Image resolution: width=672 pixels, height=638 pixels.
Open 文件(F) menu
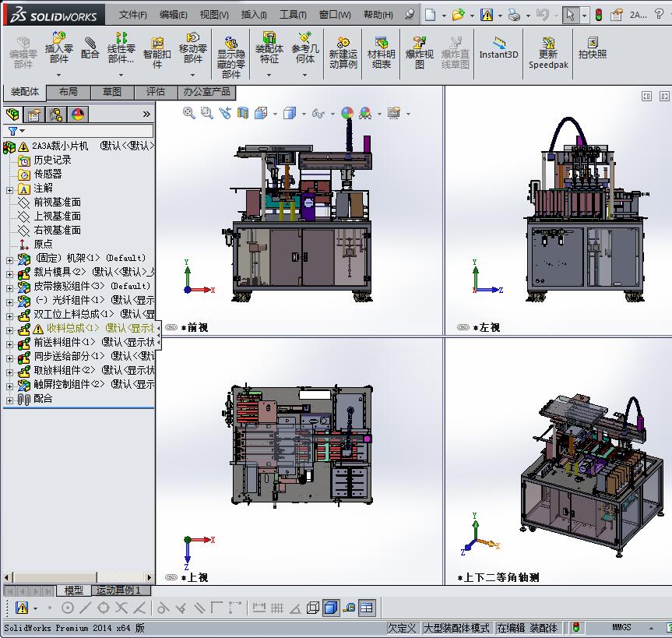(x=133, y=15)
